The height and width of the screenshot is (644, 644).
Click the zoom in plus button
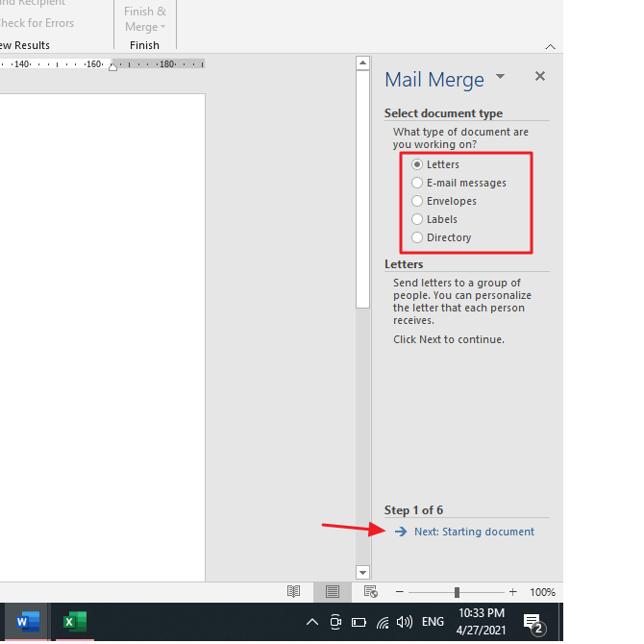512,592
